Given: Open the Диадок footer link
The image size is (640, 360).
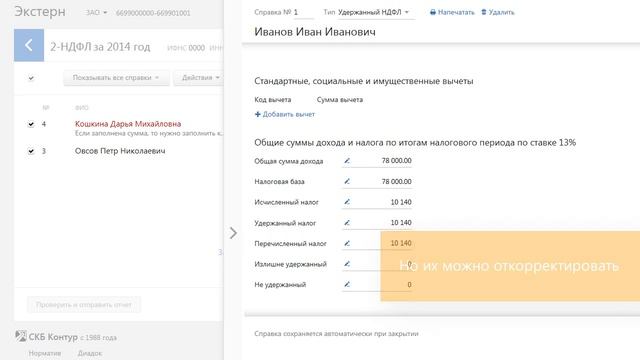Looking at the screenshot, I should point(90,353).
